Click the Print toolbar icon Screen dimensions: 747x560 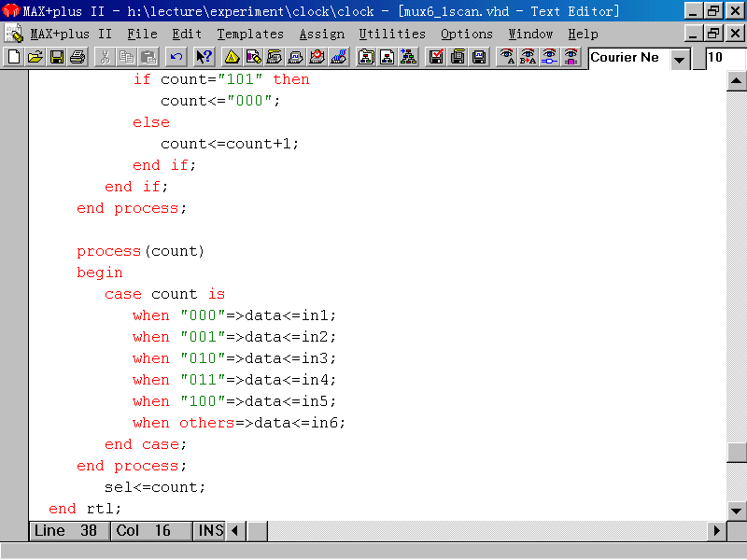(78, 58)
